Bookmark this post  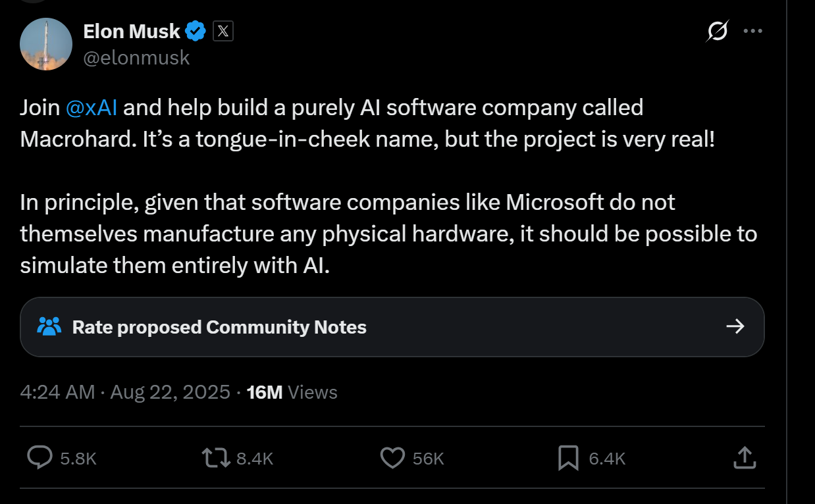(x=567, y=458)
